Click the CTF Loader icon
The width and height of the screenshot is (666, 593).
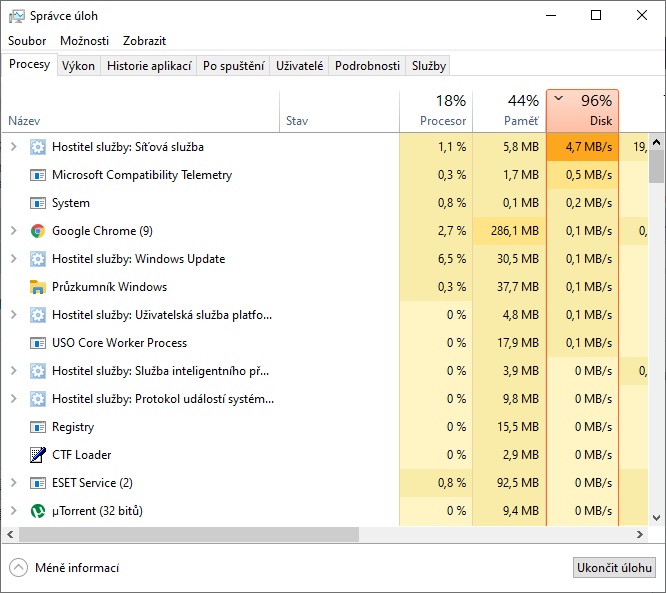point(38,455)
